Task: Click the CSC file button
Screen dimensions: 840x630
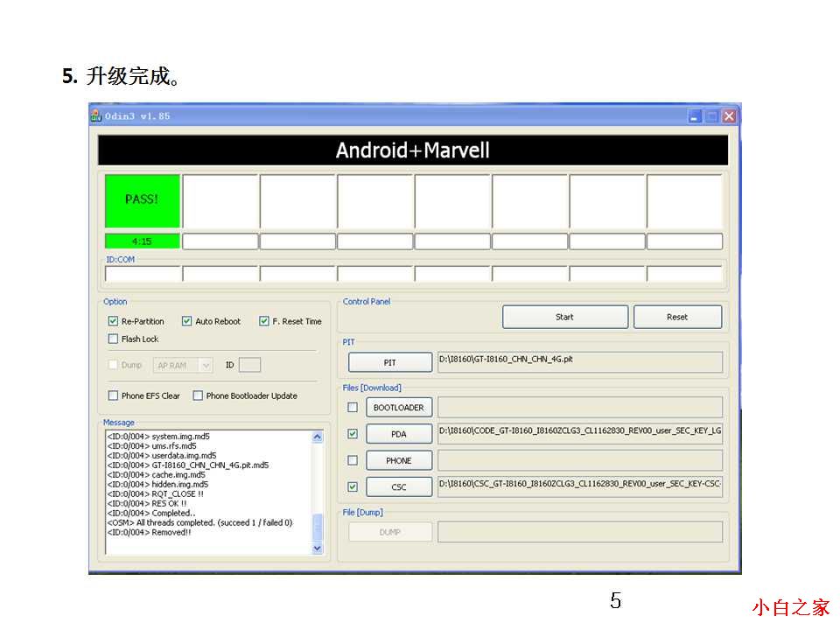Action: point(399,486)
